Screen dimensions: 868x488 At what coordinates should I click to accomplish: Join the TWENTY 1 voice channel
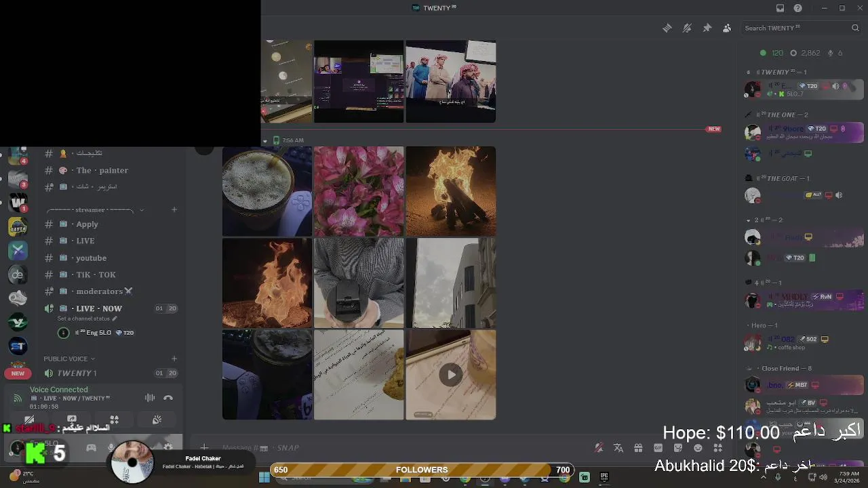(x=110, y=373)
